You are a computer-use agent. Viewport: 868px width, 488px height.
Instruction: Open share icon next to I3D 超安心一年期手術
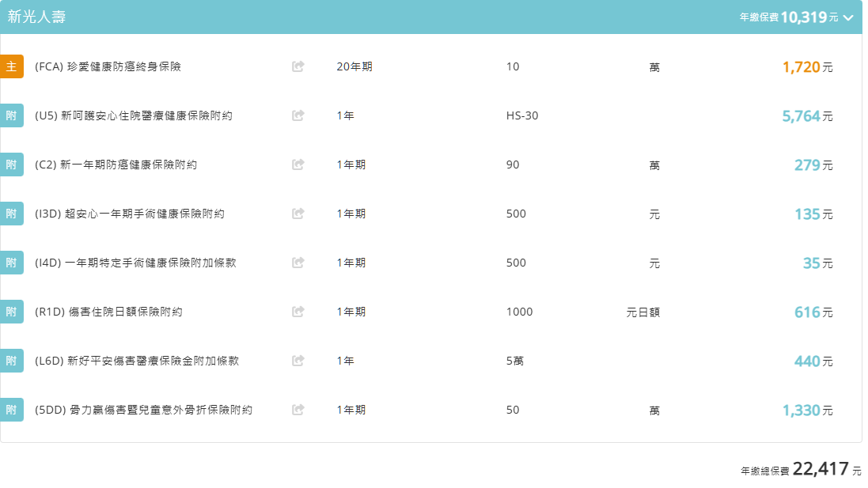tap(298, 214)
